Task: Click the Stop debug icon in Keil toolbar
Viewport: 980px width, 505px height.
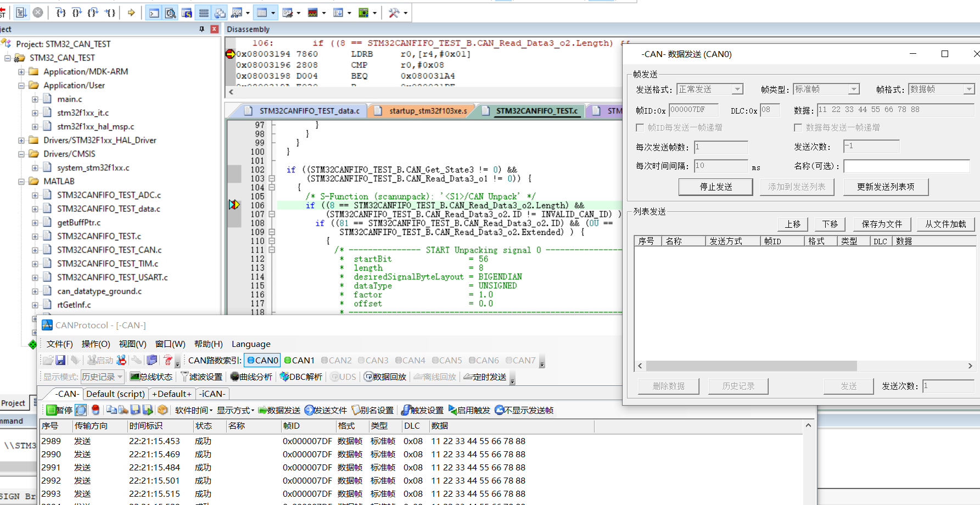Action: tap(38, 13)
